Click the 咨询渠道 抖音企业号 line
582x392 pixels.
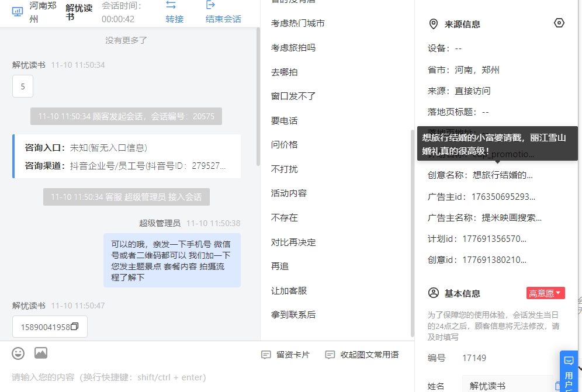[x=125, y=165]
